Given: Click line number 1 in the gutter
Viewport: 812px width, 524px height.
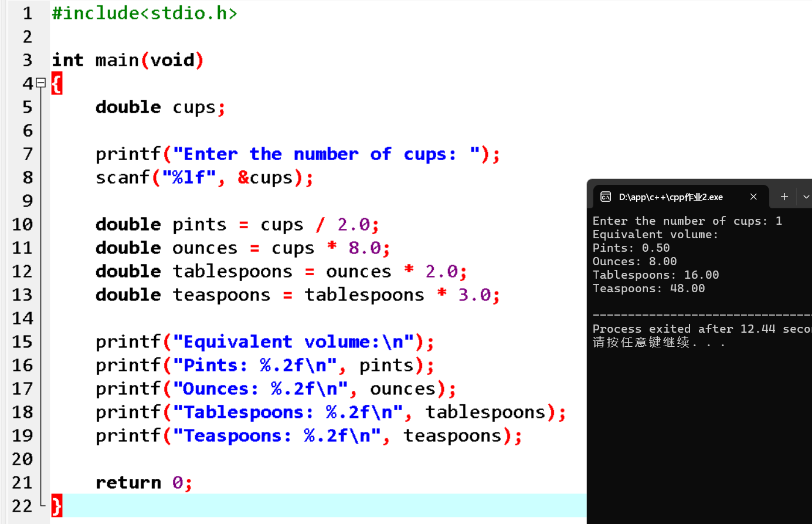Looking at the screenshot, I should coord(26,12).
